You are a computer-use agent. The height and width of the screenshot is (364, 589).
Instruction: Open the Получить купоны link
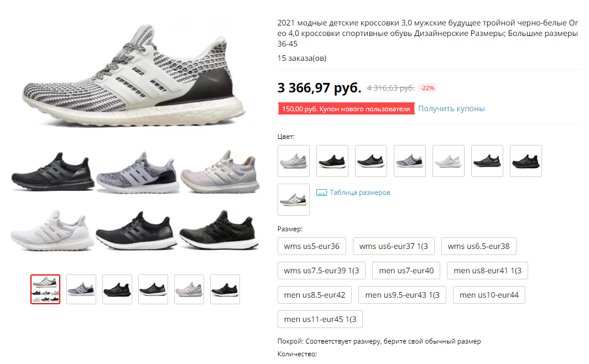tap(451, 108)
